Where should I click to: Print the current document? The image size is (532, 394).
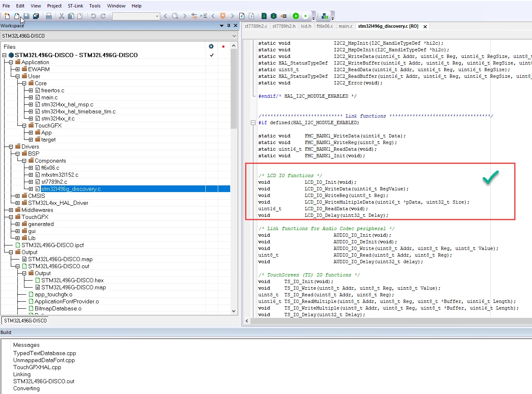coord(49,16)
